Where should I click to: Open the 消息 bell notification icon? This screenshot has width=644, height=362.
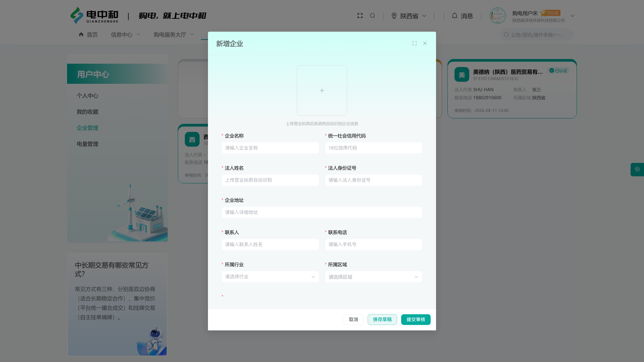(x=454, y=16)
